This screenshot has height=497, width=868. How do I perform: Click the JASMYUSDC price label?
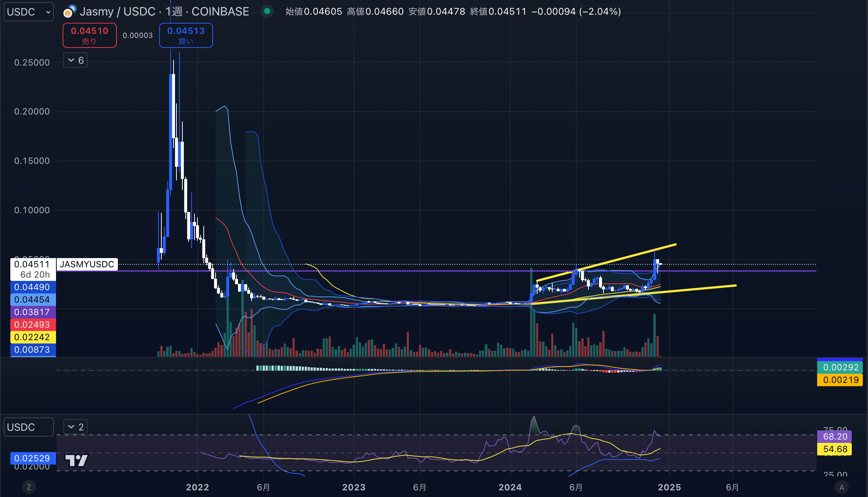tap(87, 264)
